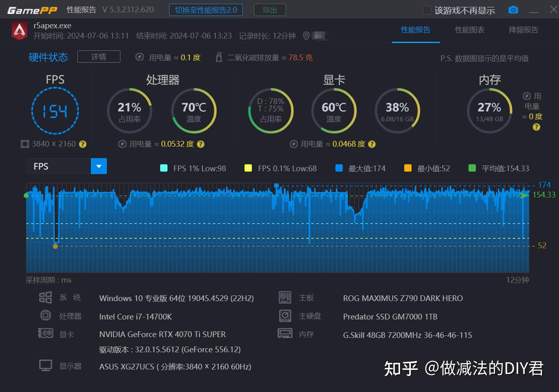Click the resolution help question mark icon
This screenshot has height=392, width=559.
[x=83, y=144]
